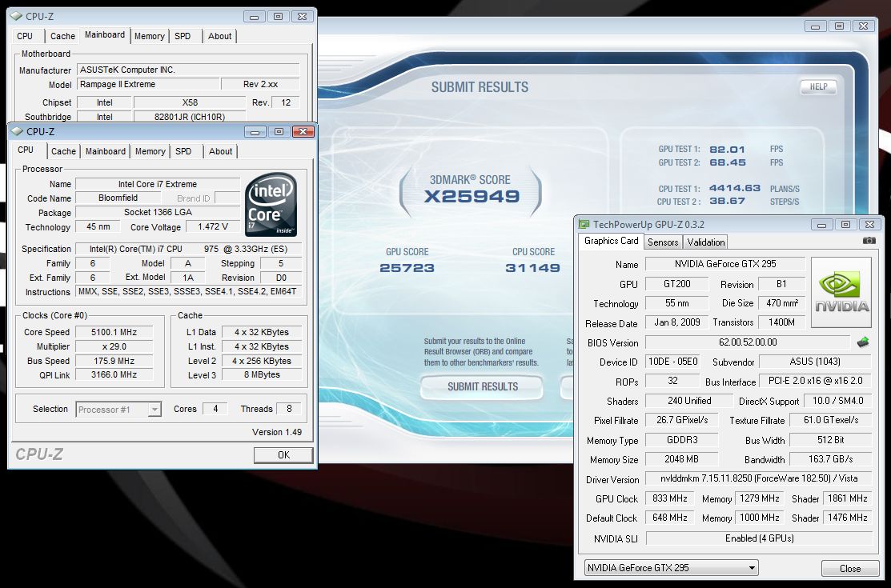This screenshot has width=891, height=588.
Task: Maximize the GPU-Z window
Action: (845, 225)
